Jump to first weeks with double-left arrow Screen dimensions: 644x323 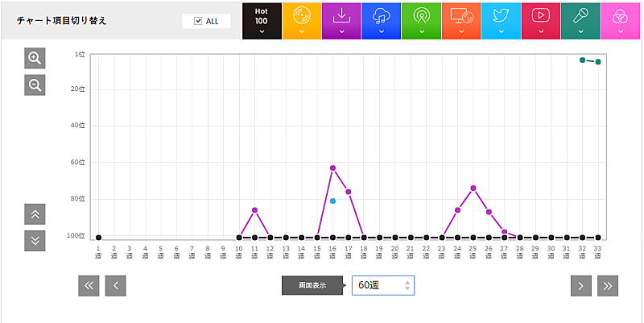click(x=89, y=285)
